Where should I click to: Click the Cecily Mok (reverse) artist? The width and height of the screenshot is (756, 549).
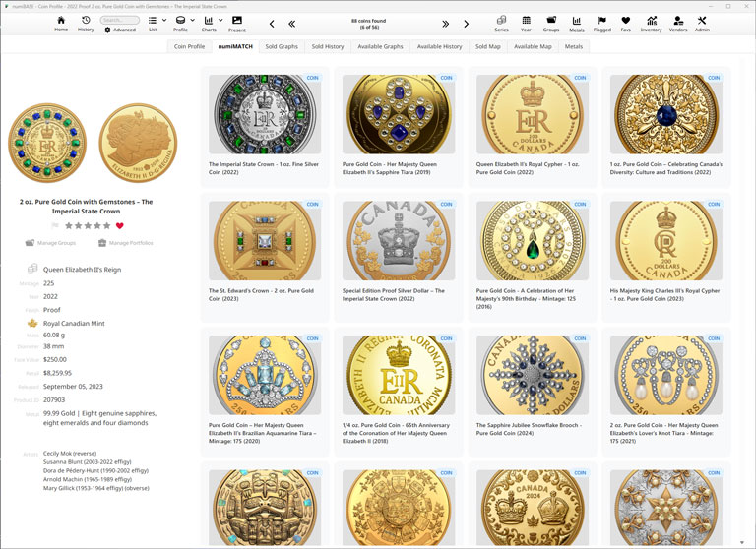(70, 454)
